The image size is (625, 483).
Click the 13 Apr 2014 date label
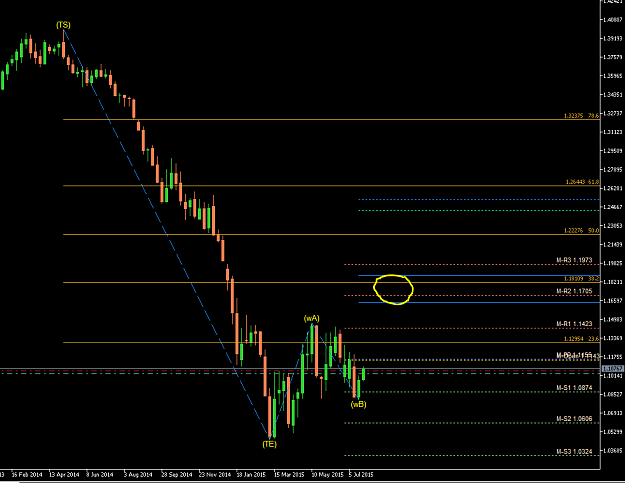coord(64,475)
